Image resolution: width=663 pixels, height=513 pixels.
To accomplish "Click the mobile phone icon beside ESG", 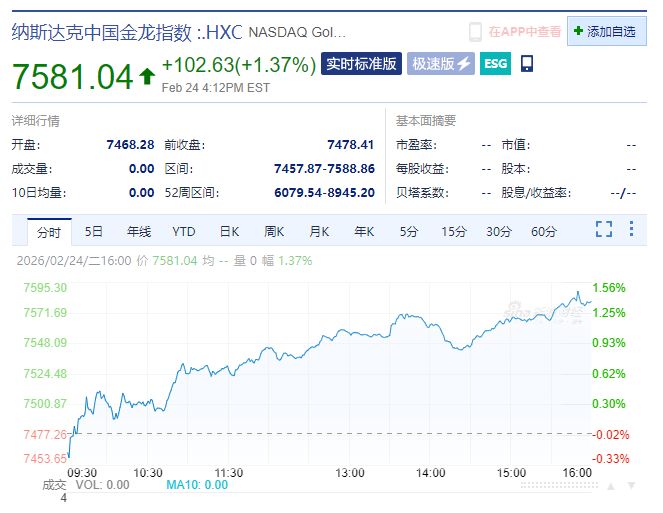I will click(527, 64).
